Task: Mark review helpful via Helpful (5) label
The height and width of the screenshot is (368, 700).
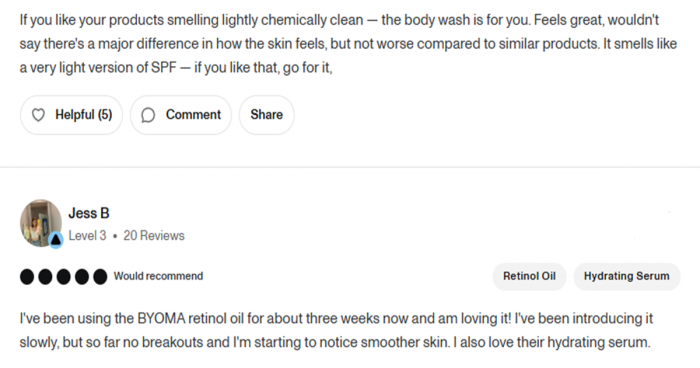Action: tap(83, 115)
